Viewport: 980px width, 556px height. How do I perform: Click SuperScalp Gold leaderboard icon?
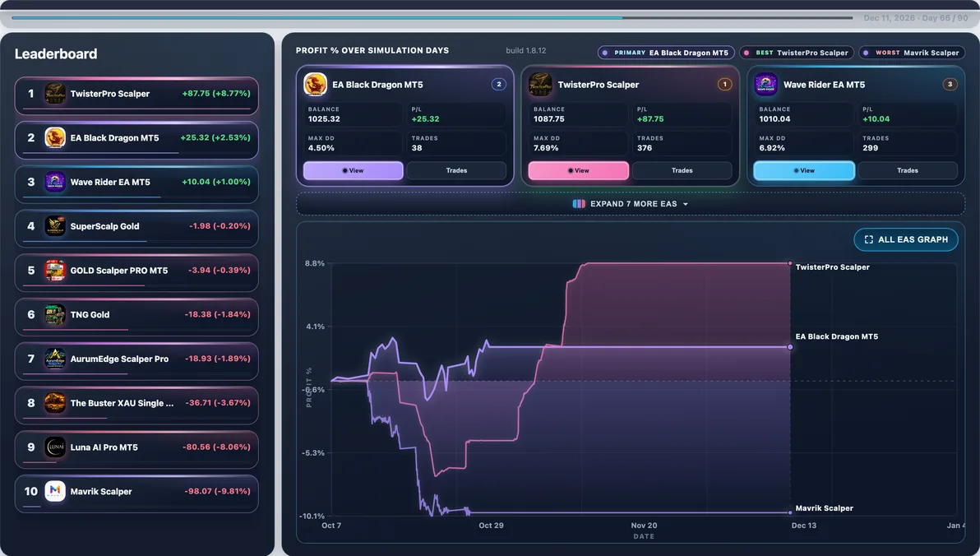tap(55, 226)
